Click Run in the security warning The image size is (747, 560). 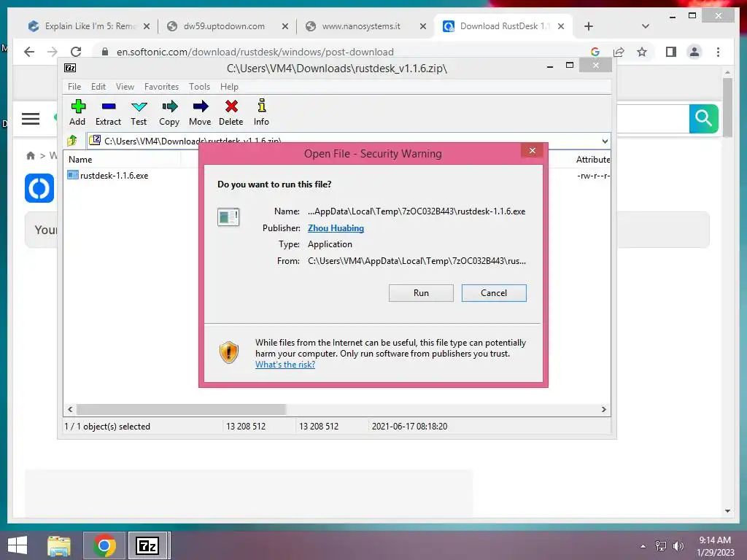421,293
